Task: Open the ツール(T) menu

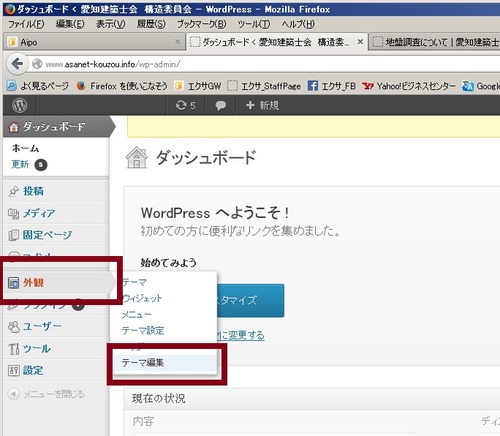Action: 254,24
